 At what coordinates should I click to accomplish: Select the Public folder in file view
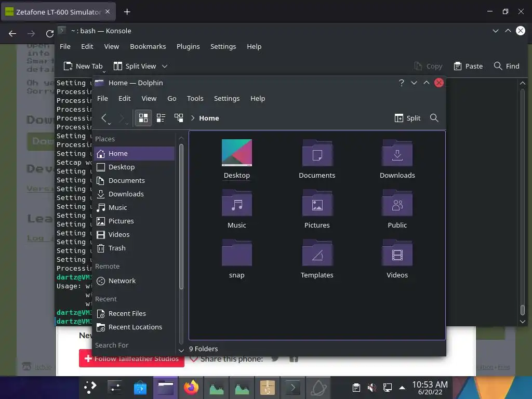pyautogui.click(x=397, y=209)
